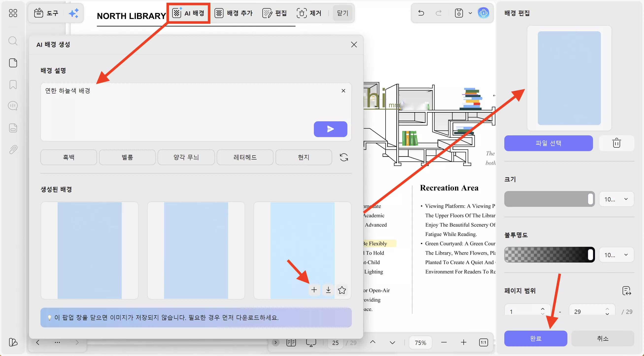Select the 흑백 style option

[x=68, y=157]
